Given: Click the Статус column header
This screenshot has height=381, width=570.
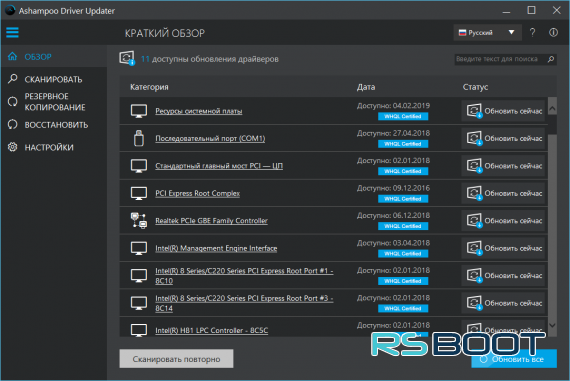Looking at the screenshot, I should 475,87.
